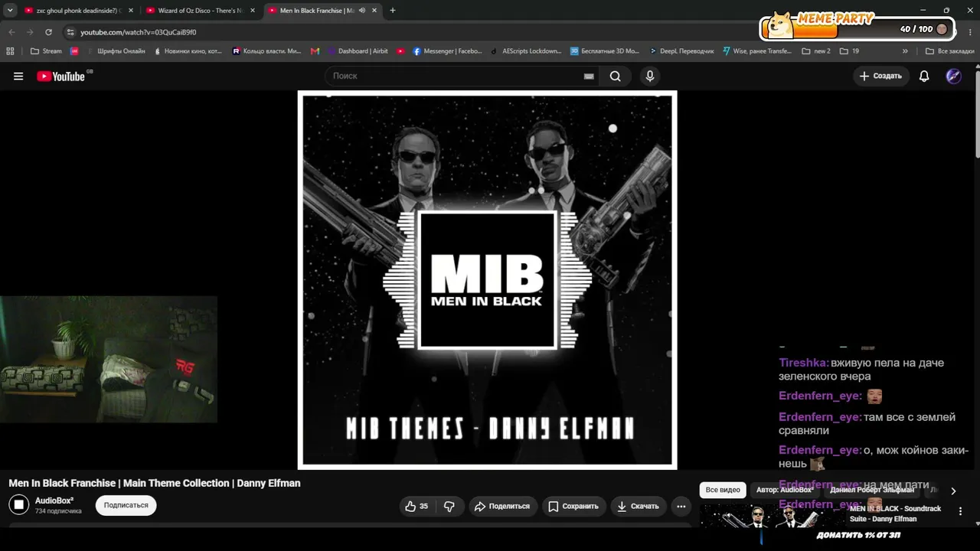View site information icon in address bar

70,32
